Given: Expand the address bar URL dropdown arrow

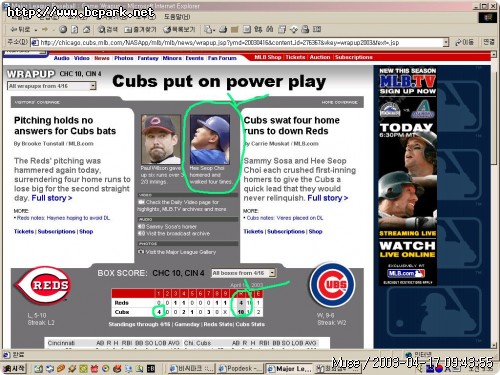Looking at the screenshot, I should [446, 42].
